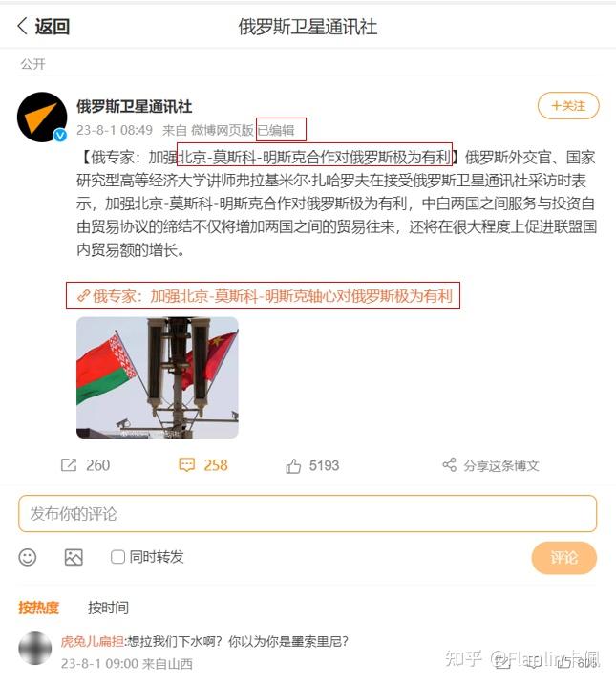The width and height of the screenshot is (616, 685).
Task: Go back using the 返回 arrow
Action: pyautogui.click(x=43, y=26)
